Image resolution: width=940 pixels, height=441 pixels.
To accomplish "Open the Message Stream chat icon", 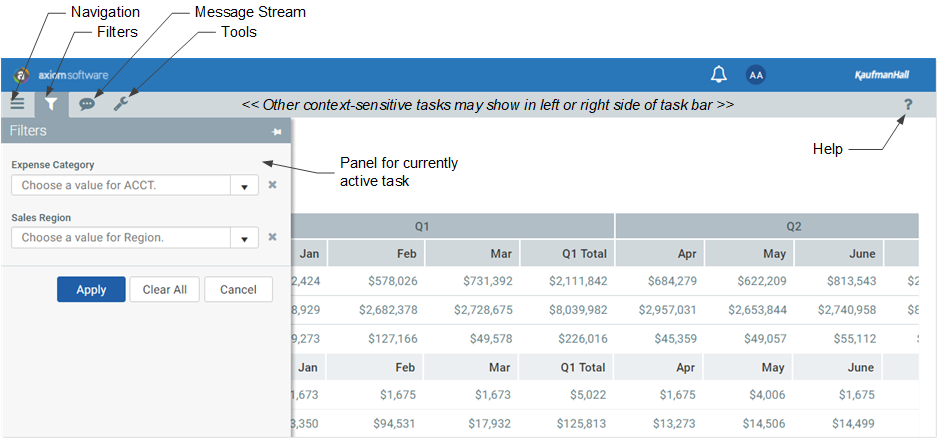I will (x=88, y=104).
